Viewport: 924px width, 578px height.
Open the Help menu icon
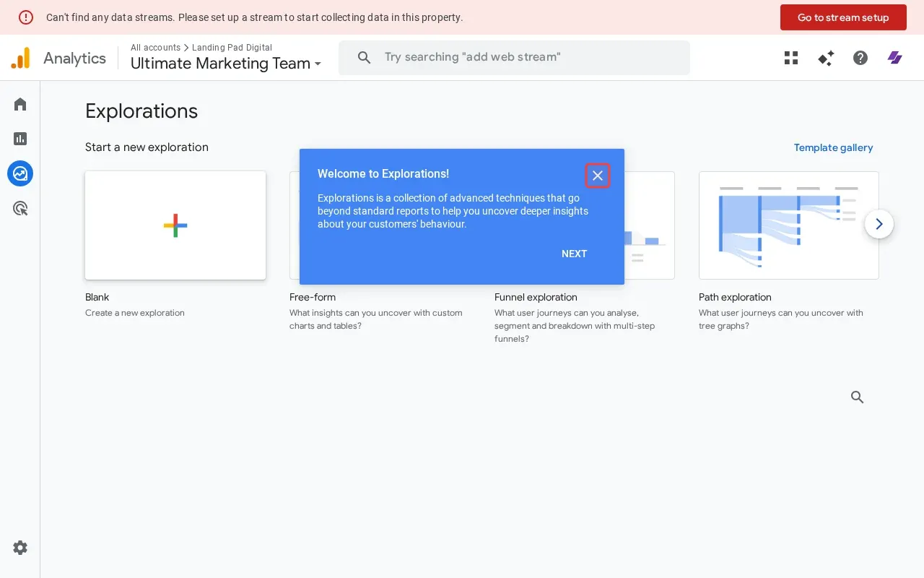pyautogui.click(x=860, y=58)
